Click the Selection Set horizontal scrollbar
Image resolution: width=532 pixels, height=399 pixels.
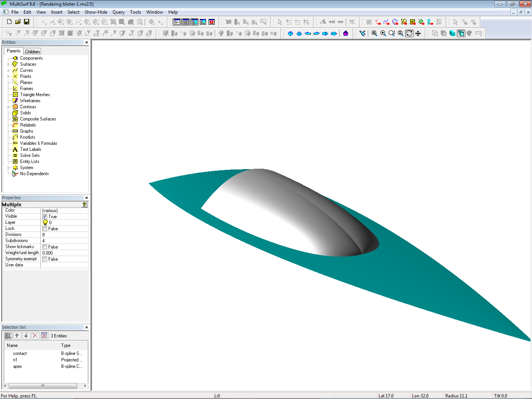pos(43,386)
